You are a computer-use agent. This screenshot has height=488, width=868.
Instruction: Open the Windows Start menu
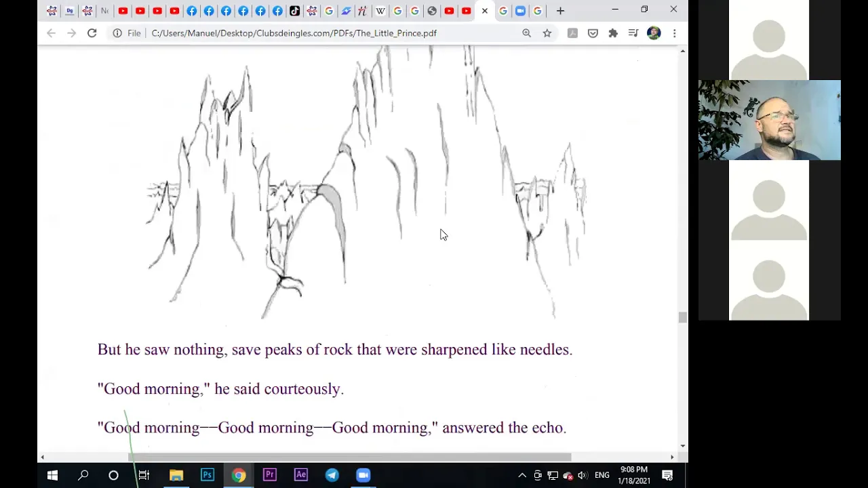[x=52, y=475]
